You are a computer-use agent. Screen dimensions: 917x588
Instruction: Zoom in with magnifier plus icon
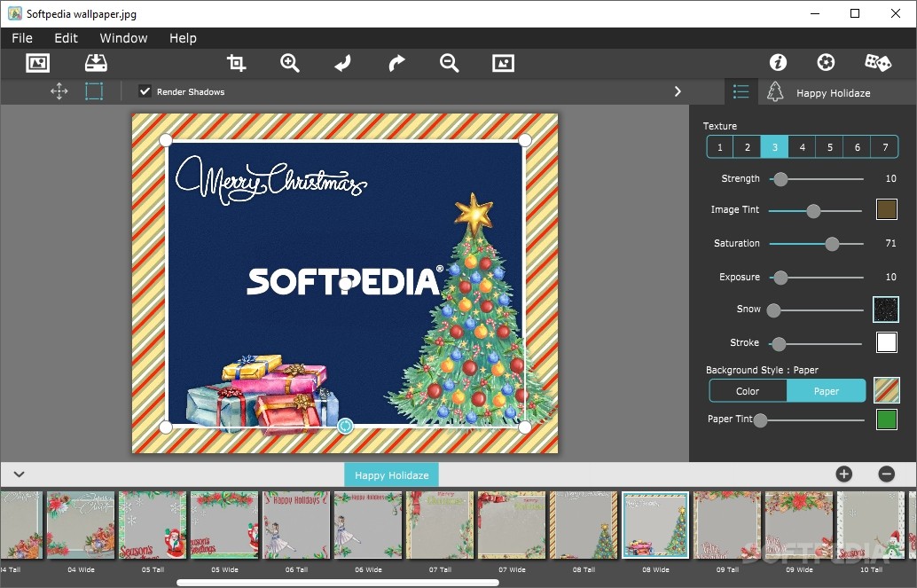click(x=289, y=63)
